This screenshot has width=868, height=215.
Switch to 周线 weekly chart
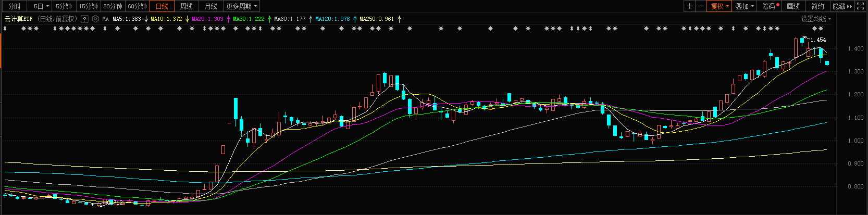coord(187,6)
